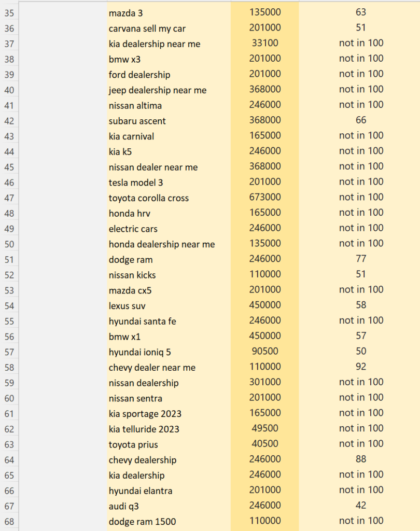
Task: Click the 'chevy dealership' cell
Action: tap(169, 460)
